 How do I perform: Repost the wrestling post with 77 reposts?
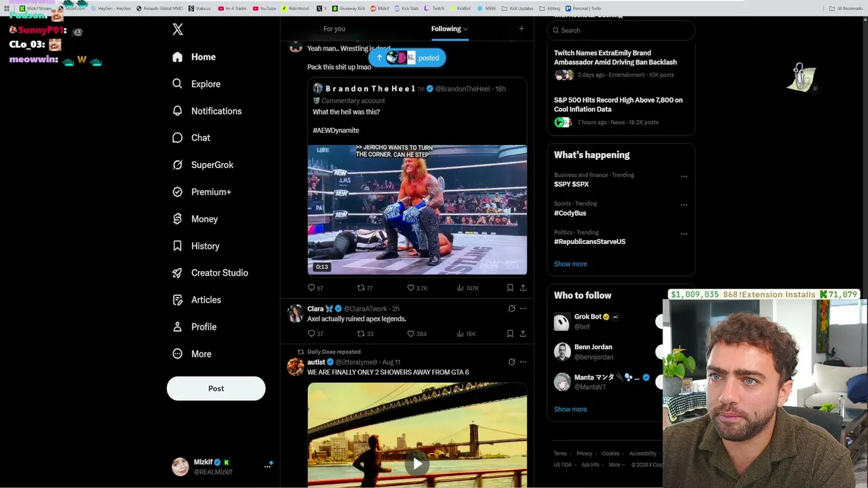(361, 288)
